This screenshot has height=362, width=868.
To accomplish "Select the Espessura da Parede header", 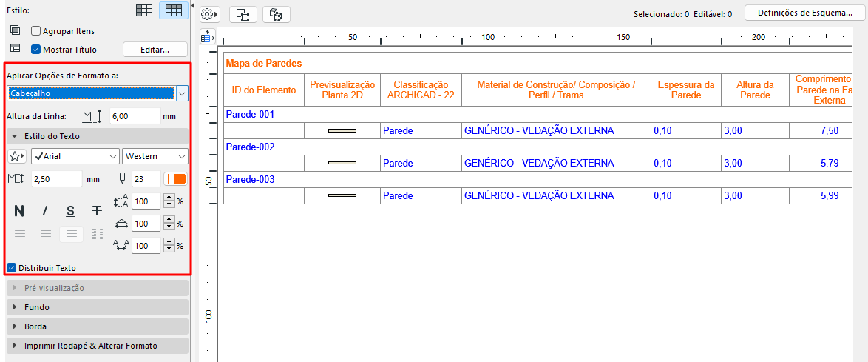I will (x=686, y=90).
